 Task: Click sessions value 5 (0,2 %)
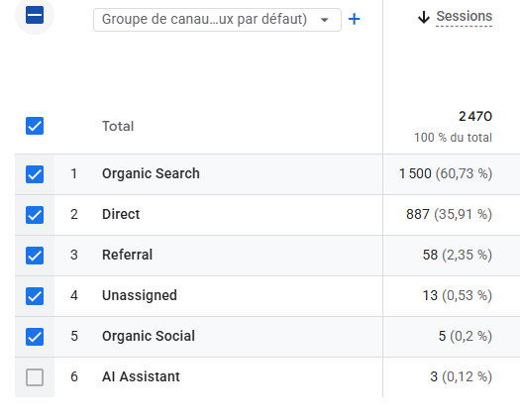[466, 337]
